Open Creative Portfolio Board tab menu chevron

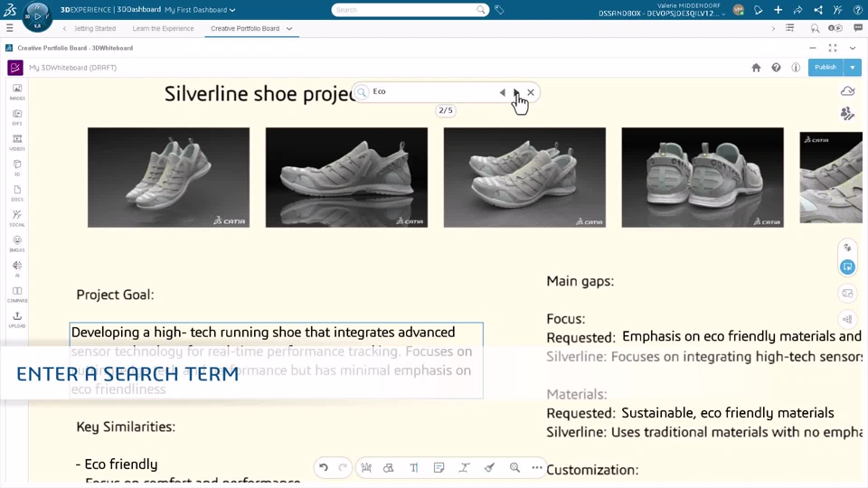click(289, 29)
